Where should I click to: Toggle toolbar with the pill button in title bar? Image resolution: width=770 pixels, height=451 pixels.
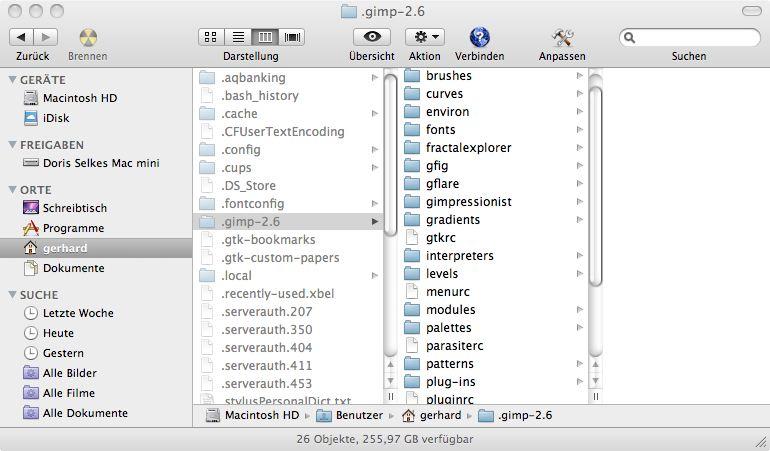point(751,11)
